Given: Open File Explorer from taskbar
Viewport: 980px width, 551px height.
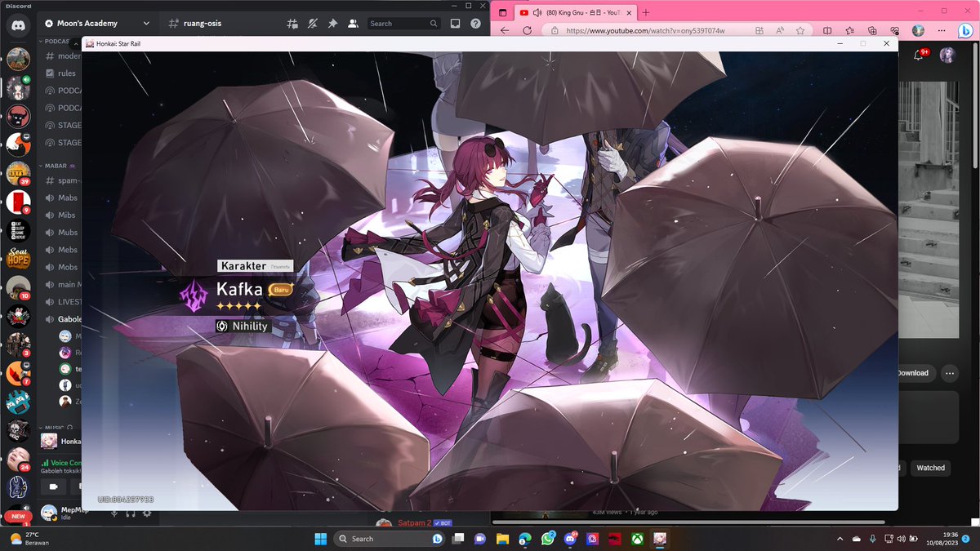Looking at the screenshot, I should tap(503, 539).
